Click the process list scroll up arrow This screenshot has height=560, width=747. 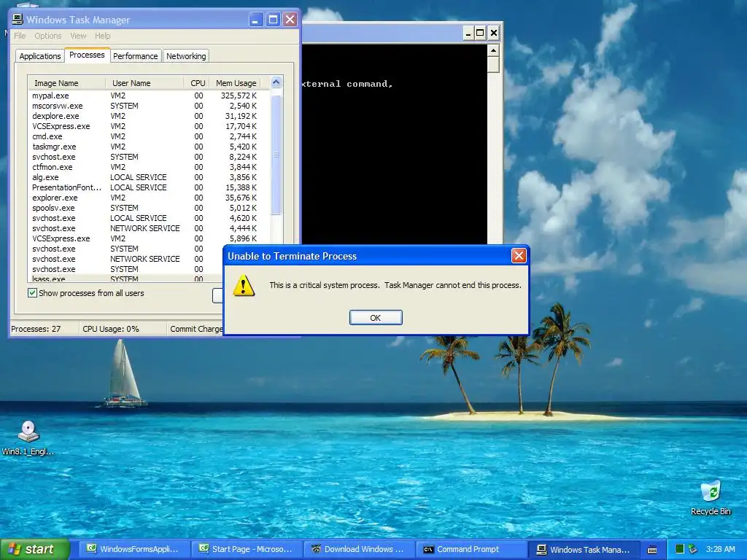(x=276, y=82)
